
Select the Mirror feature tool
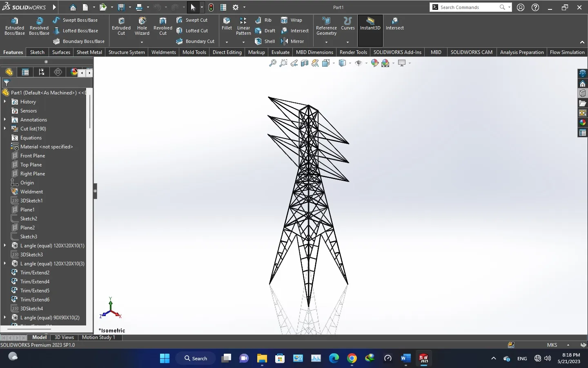293,41
